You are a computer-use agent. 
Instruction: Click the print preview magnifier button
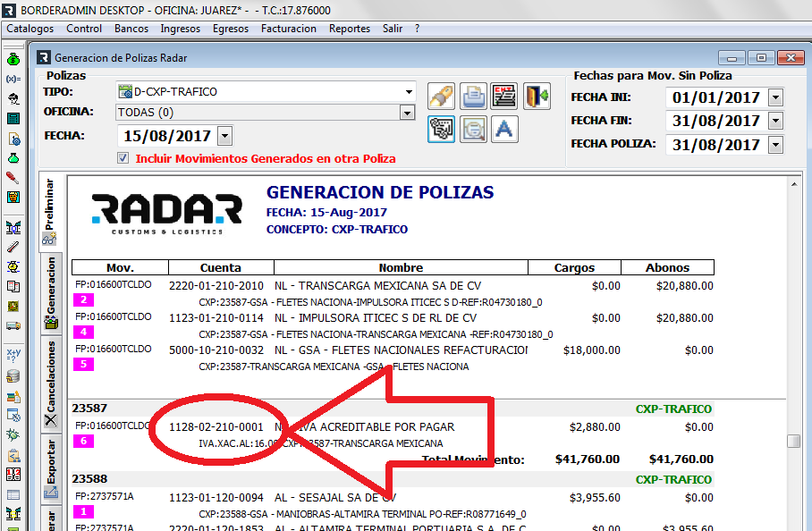click(473, 129)
